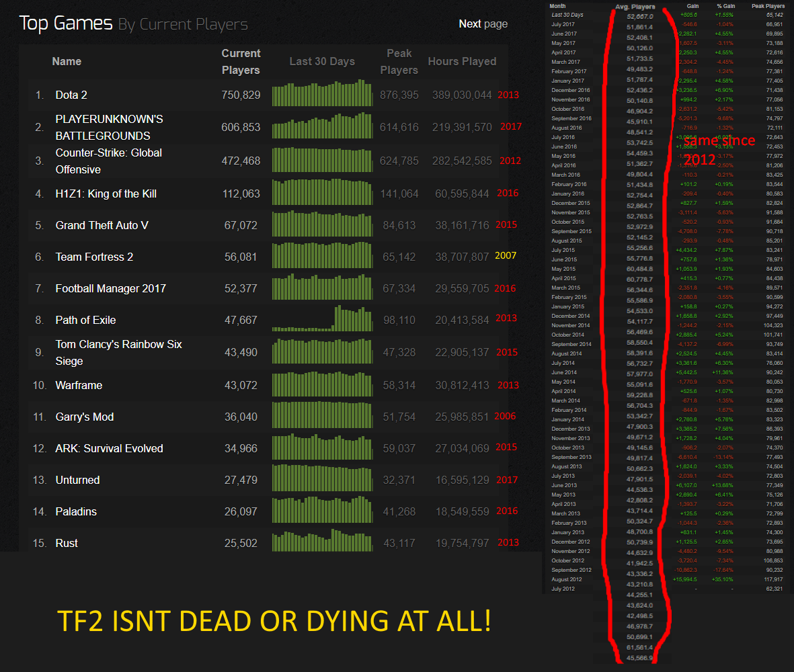
Task: Open Counter-Strike: Global Offensive entry
Action: coord(109,161)
